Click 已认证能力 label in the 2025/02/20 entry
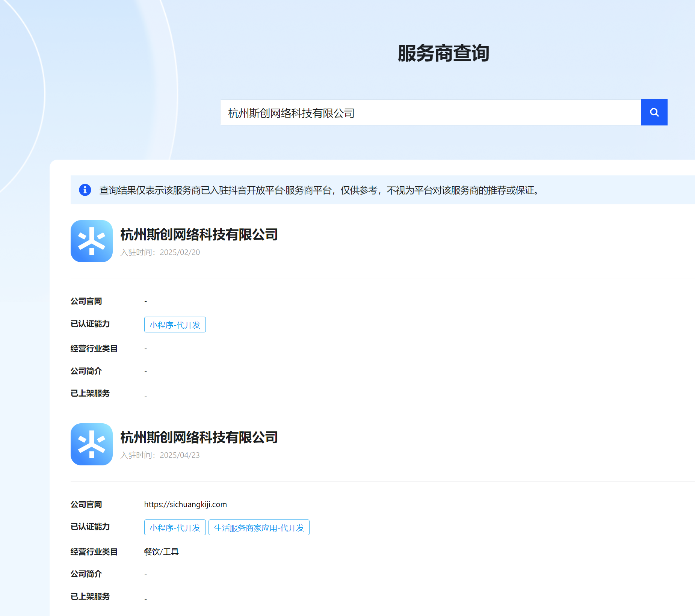This screenshot has height=616, width=695. point(90,324)
